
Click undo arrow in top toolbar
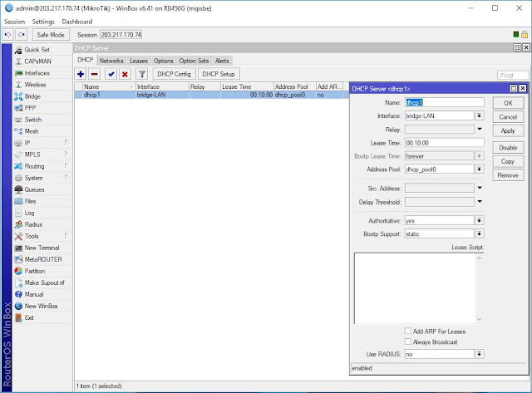tap(8, 35)
